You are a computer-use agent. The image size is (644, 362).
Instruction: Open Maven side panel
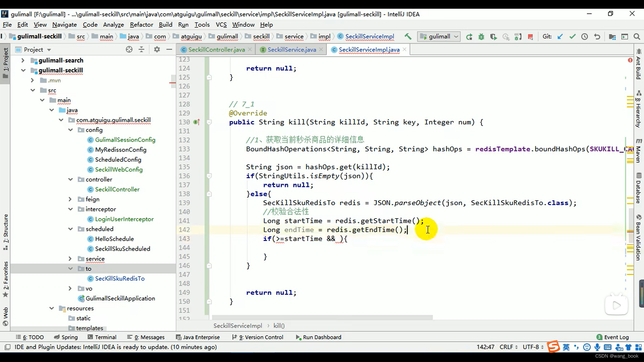638,150
